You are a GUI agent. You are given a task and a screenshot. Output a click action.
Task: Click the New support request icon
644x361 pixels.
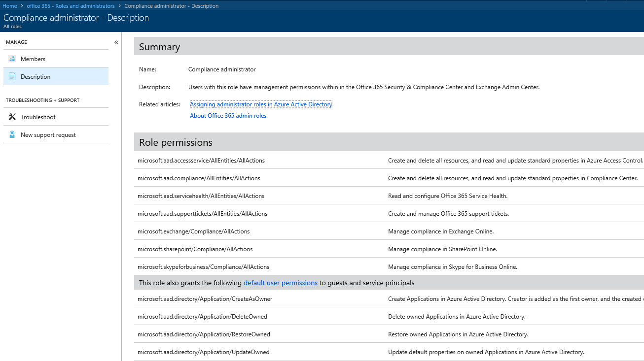click(x=12, y=134)
